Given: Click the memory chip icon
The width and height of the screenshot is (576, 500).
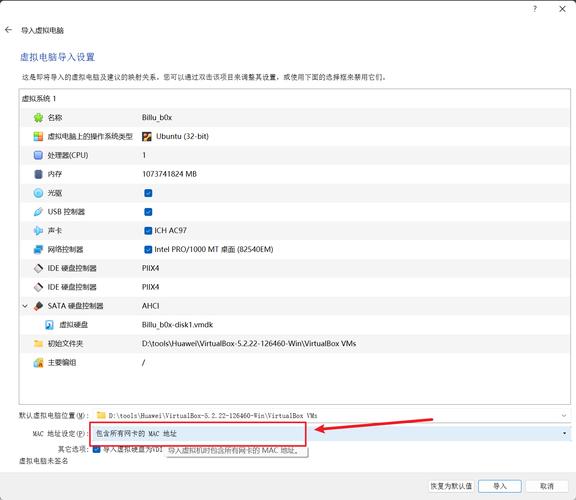Looking at the screenshot, I should (x=38, y=174).
